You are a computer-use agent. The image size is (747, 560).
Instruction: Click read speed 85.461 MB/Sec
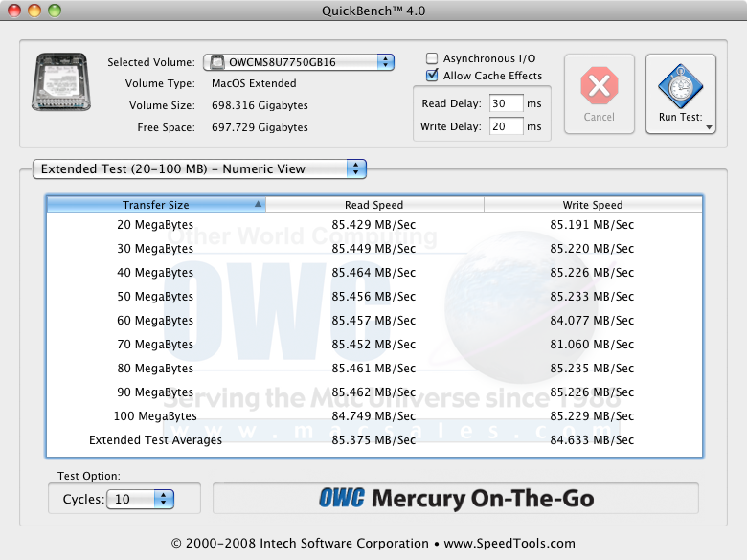[x=373, y=369]
